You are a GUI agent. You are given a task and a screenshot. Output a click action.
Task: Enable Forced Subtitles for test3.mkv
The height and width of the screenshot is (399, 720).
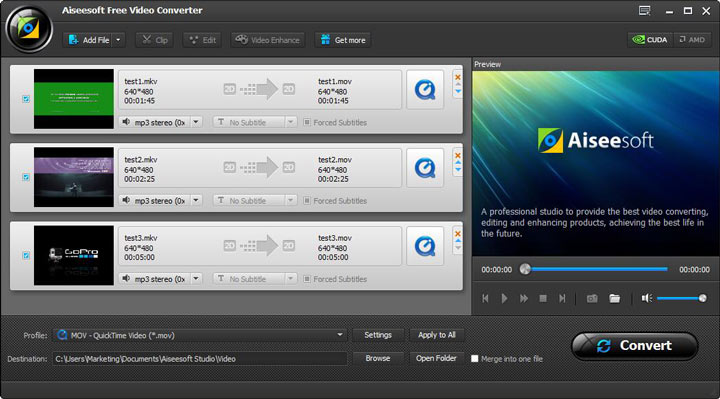click(x=307, y=279)
